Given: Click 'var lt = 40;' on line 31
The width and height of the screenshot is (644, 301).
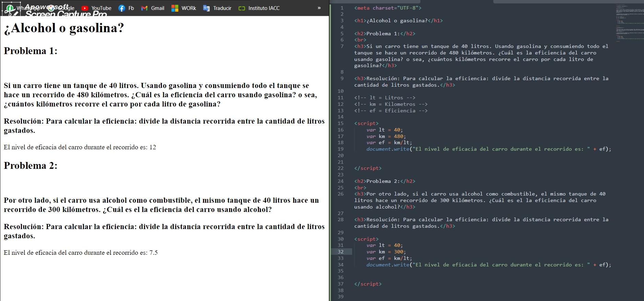Looking at the screenshot, I should coord(385,245).
